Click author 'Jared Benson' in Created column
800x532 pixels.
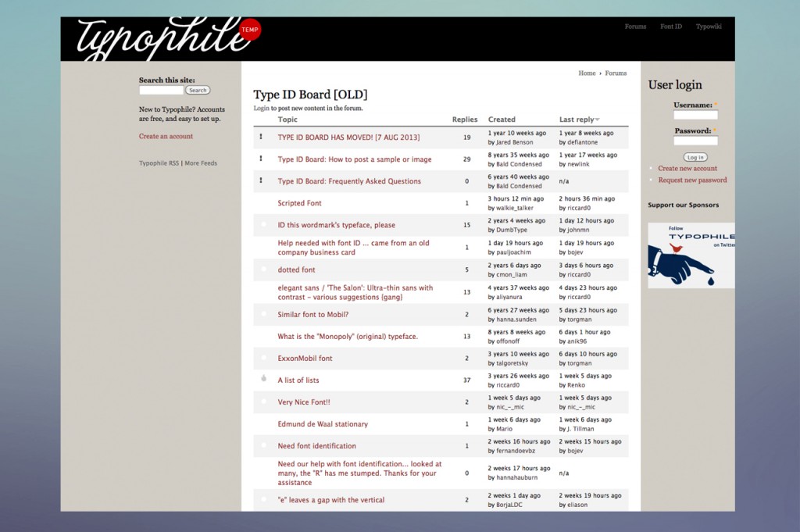[x=514, y=142]
